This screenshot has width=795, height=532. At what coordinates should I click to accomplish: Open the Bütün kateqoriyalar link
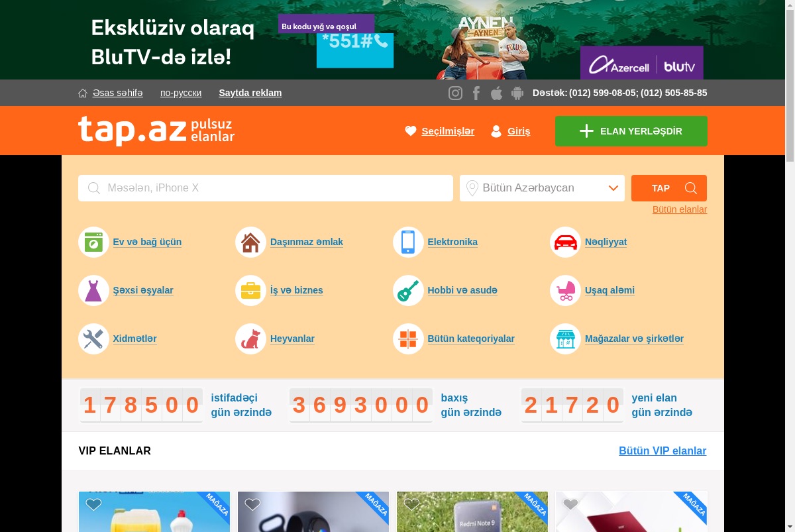pyautogui.click(x=471, y=339)
